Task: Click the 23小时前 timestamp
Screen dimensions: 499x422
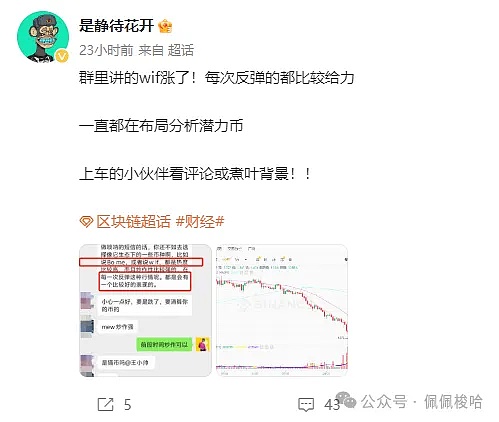Action: click(x=106, y=50)
